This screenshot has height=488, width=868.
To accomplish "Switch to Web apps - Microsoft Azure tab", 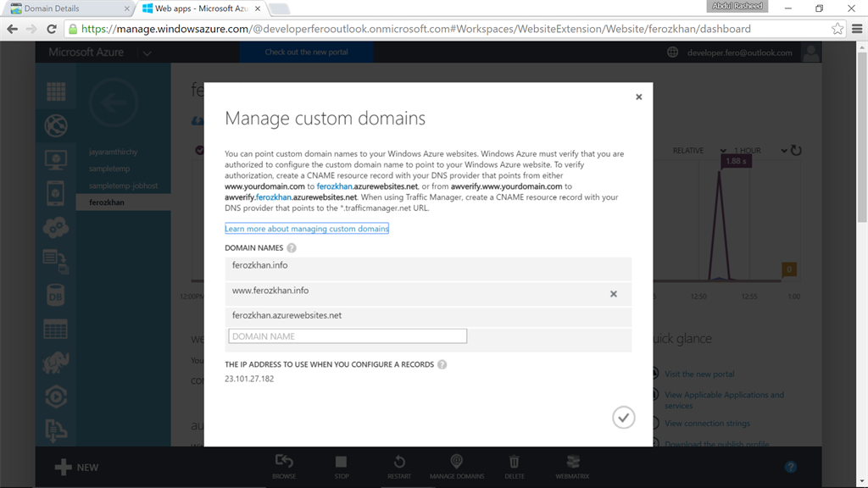I will point(200,8).
